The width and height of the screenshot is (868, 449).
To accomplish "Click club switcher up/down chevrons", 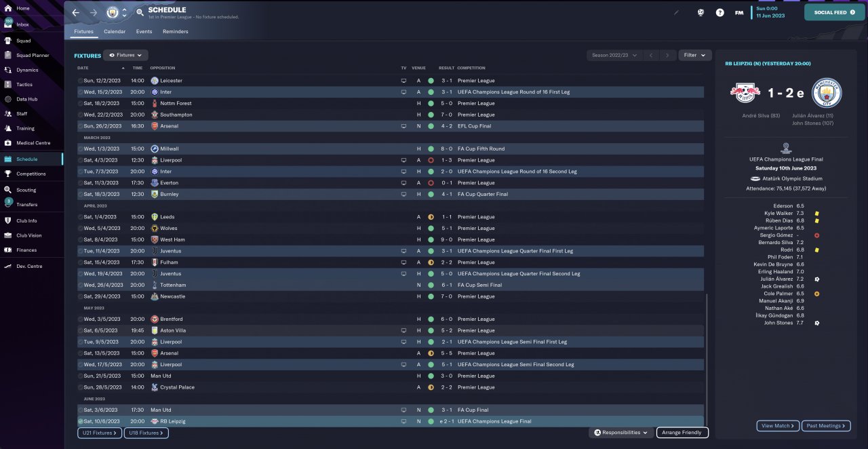I will pos(124,12).
